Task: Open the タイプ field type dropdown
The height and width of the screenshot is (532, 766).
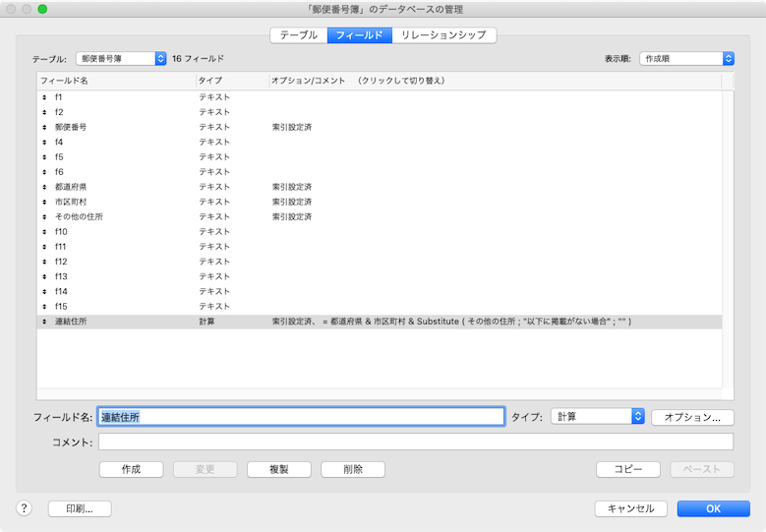Action: pyautogui.click(x=597, y=417)
